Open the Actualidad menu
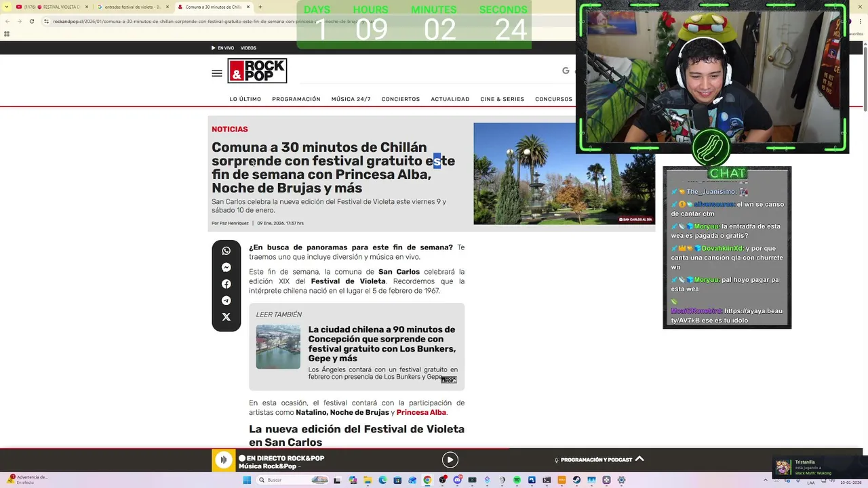The image size is (868, 488). (450, 99)
